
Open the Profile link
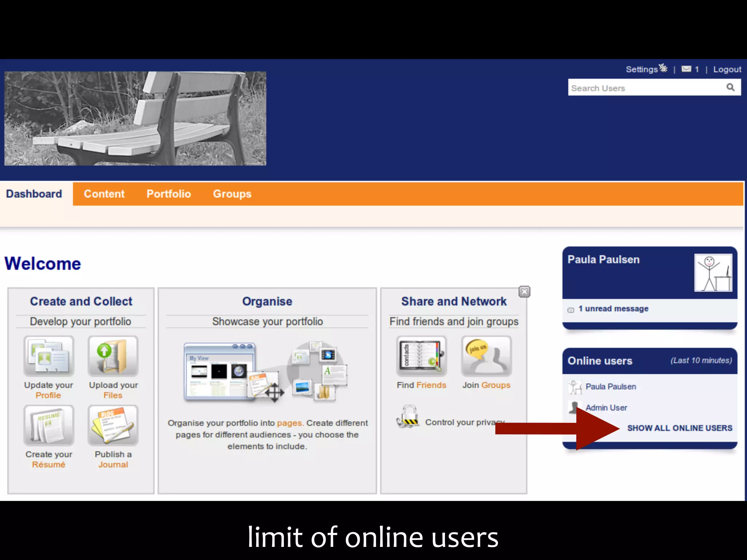(x=48, y=395)
